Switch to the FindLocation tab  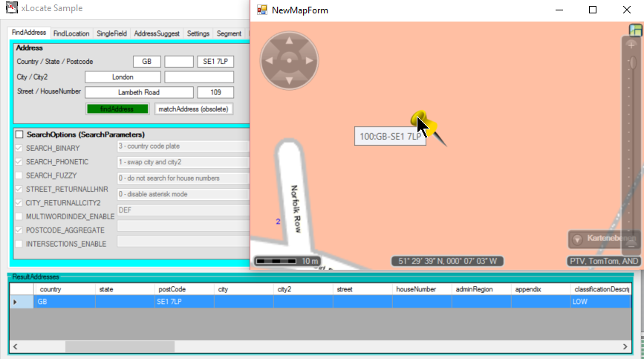click(71, 33)
